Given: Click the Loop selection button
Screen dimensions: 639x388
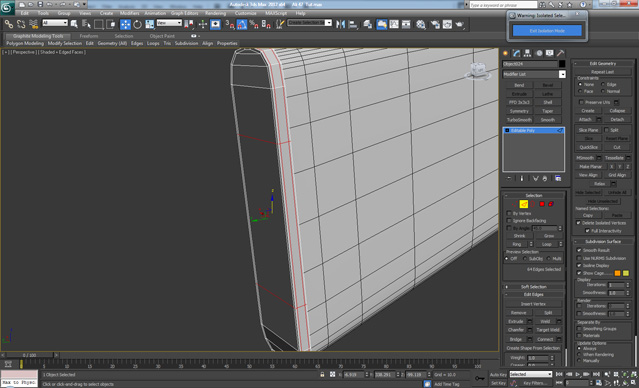Looking at the screenshot, I should 546,244.
